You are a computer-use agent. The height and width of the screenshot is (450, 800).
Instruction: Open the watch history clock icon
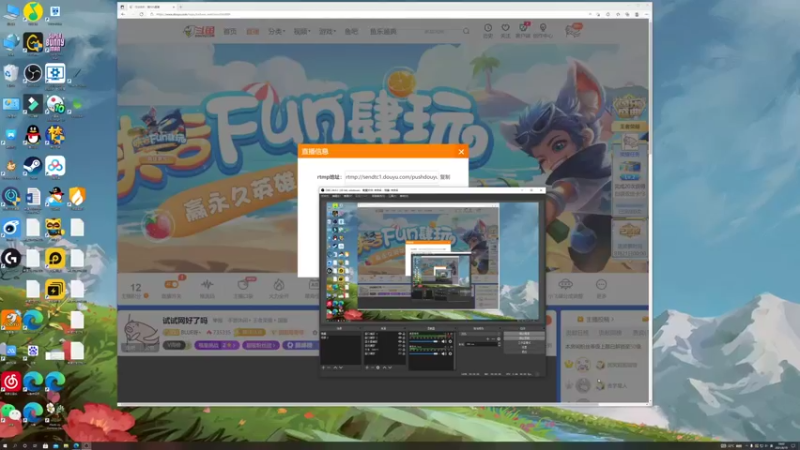(x=488, y=28)
